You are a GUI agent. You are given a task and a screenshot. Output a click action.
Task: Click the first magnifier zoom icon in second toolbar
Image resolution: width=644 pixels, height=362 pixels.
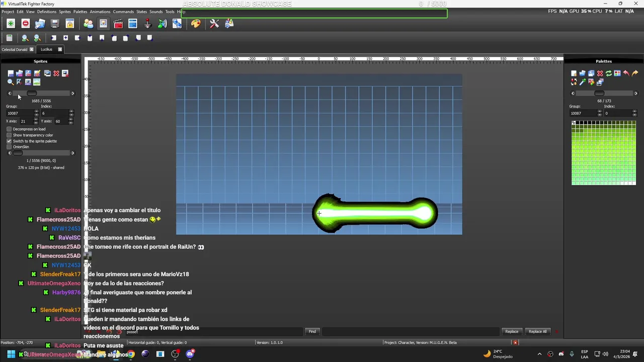[x=25, y=38]
